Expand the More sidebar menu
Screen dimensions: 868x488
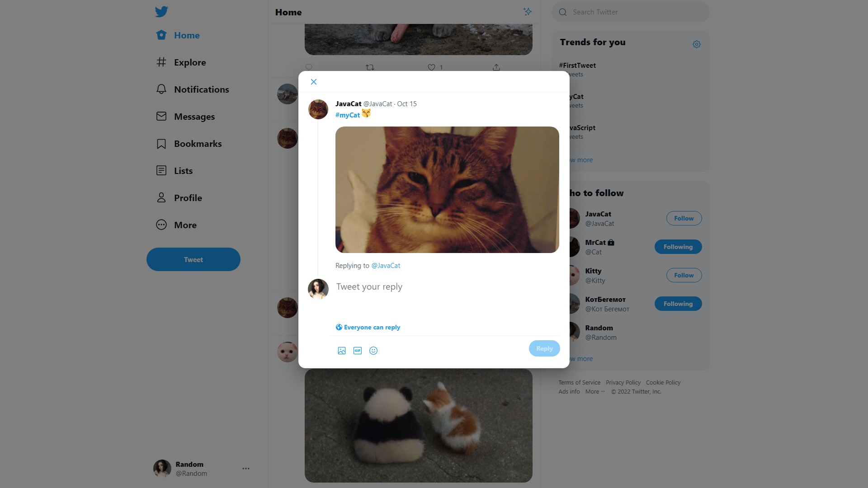click(176, 225)
